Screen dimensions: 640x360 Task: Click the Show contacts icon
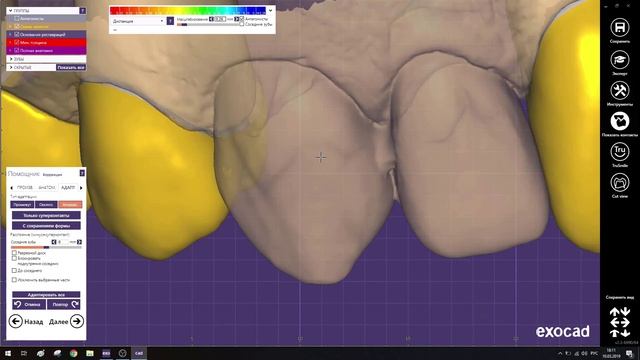[x=620, y=121]
